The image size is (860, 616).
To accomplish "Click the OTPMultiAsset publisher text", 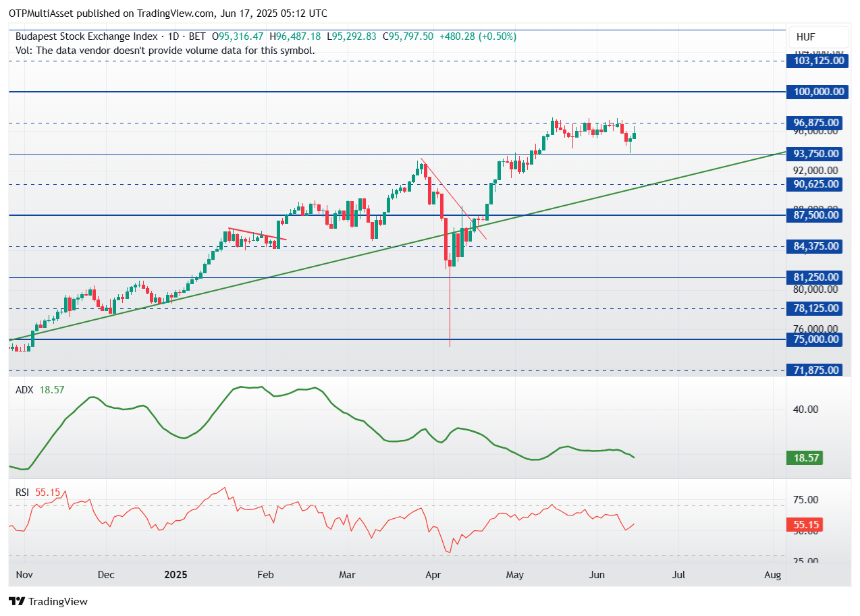I will (47, 13).
